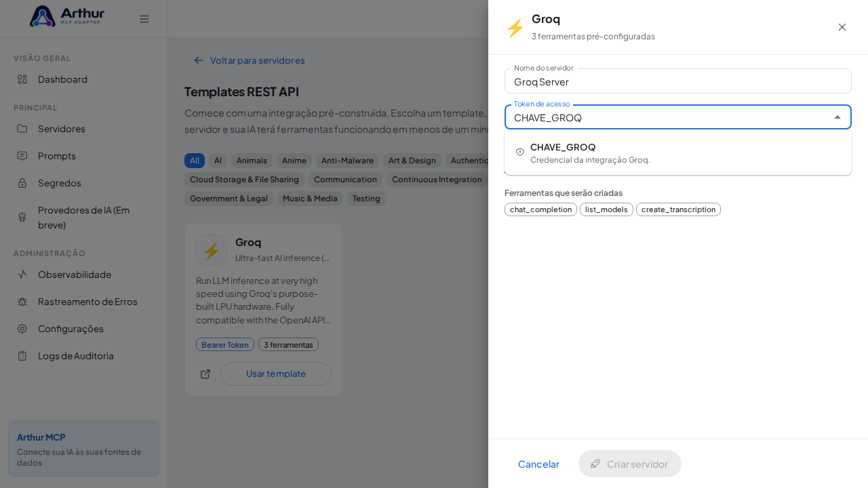Go to Observabilidade
The width and height of the screenshot is (868, 488).
pyautogui.click(x=84, y=274)
